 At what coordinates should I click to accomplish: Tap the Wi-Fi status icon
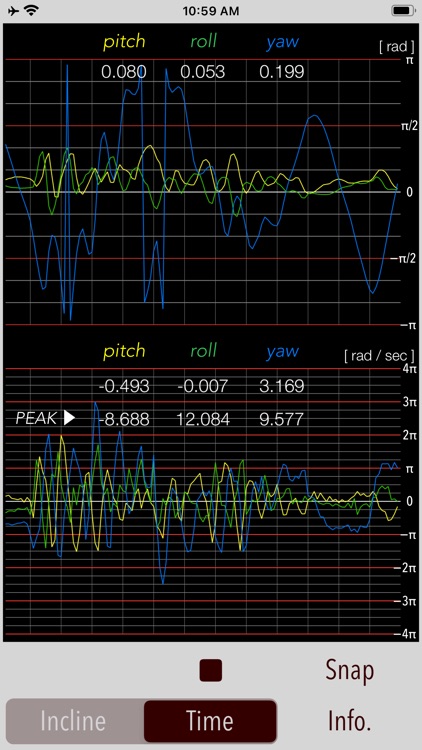tap(33, 11)
